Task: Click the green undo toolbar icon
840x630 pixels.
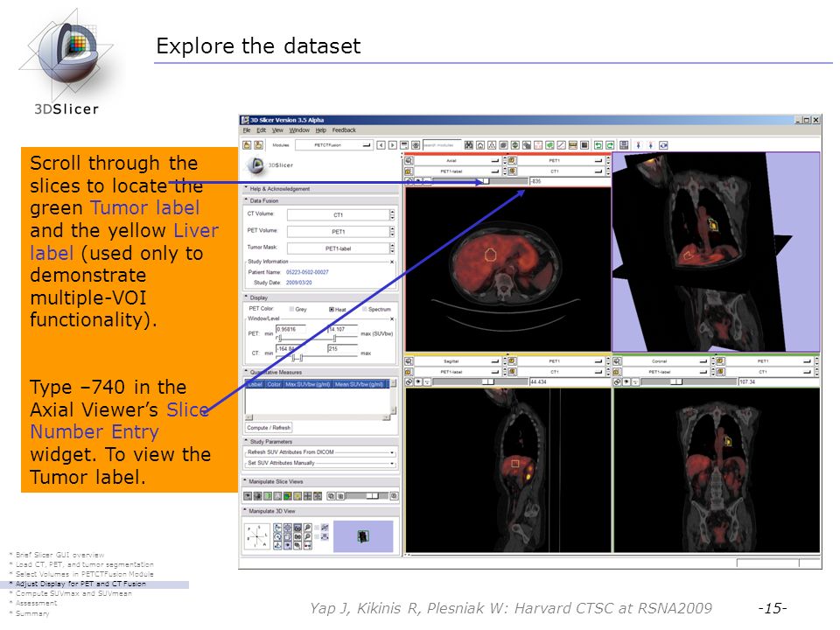Action: pos(598,145)
